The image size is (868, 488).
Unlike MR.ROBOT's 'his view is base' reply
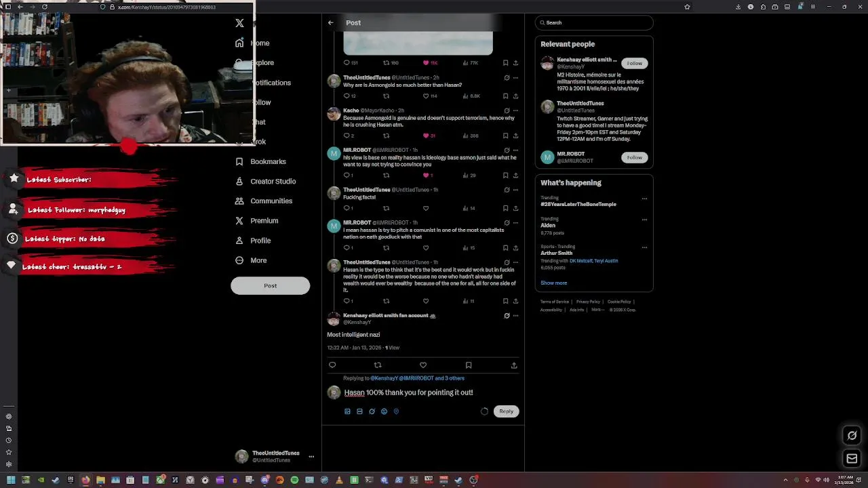[426, 175]
